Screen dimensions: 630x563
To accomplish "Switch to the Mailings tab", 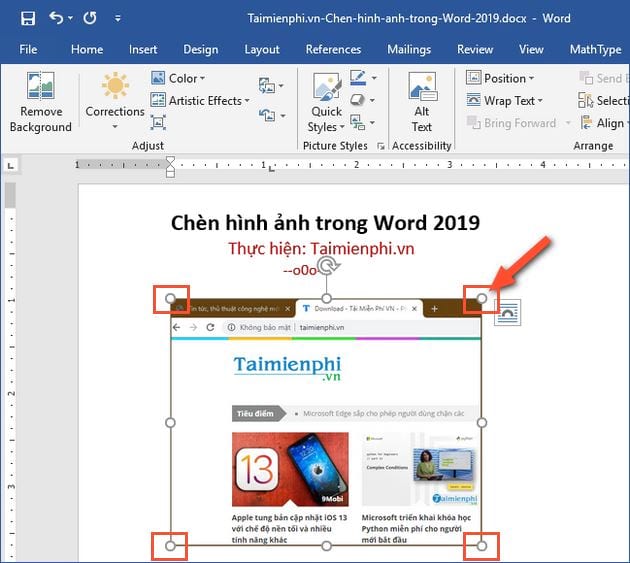I will click(409, 49).
